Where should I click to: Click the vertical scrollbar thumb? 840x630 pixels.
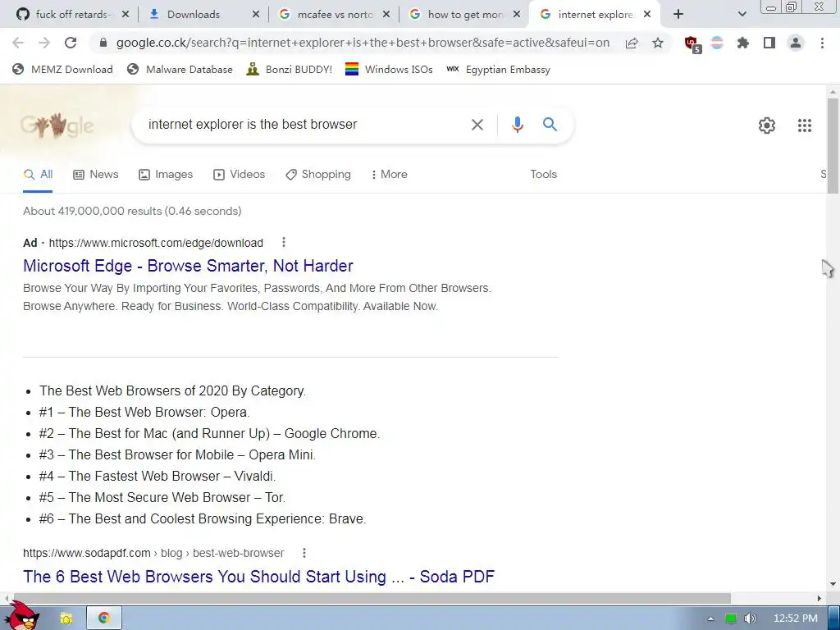click(x=833, y=146)
